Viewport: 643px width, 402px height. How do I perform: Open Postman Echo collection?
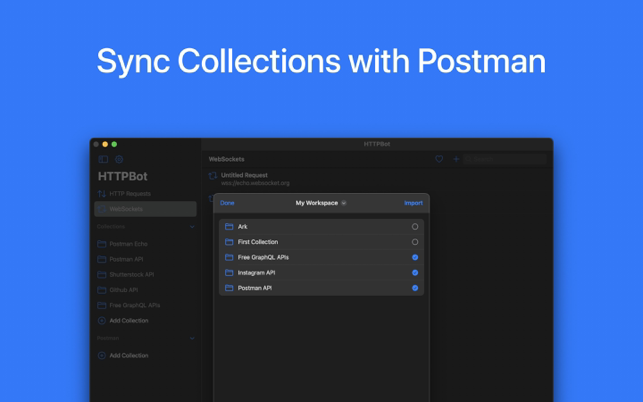[128, 244]
